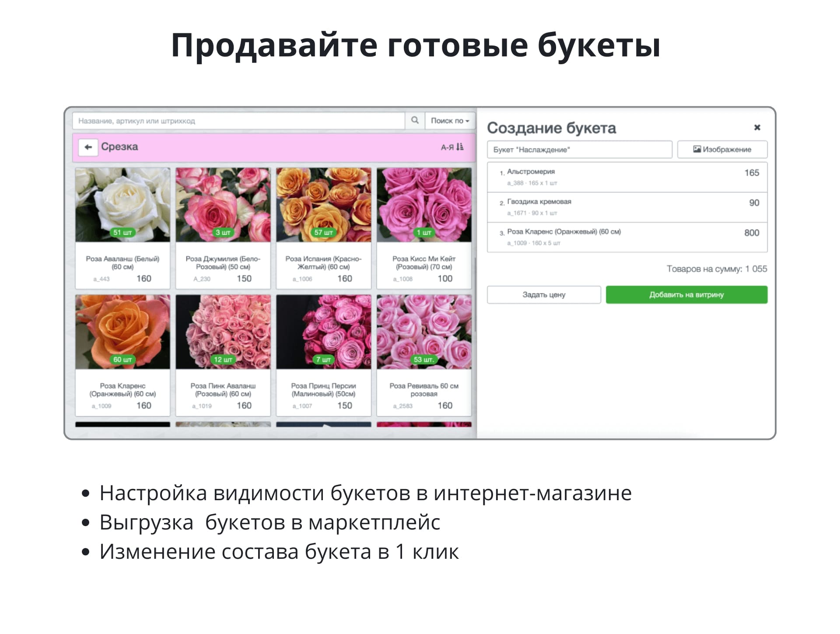840x634 pixels.
Task: Click the search field Название, артикул или штрихкод
Action: point(241,121)
